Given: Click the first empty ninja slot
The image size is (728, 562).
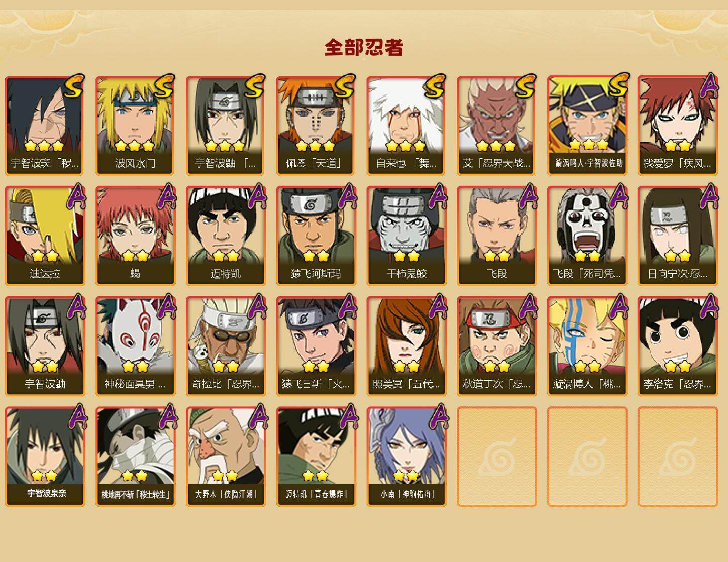Looking at the screenshot, I should tap(497, 457).
